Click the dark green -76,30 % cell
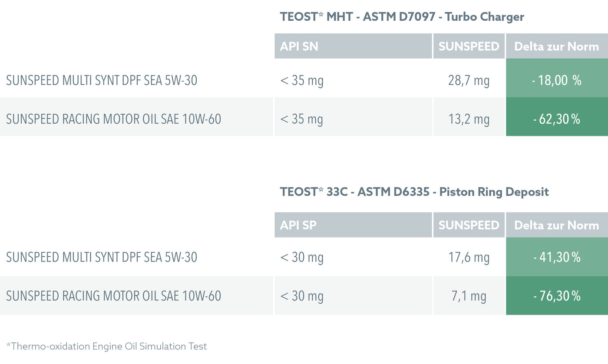The image size is (608, 364). click(556, 296)
